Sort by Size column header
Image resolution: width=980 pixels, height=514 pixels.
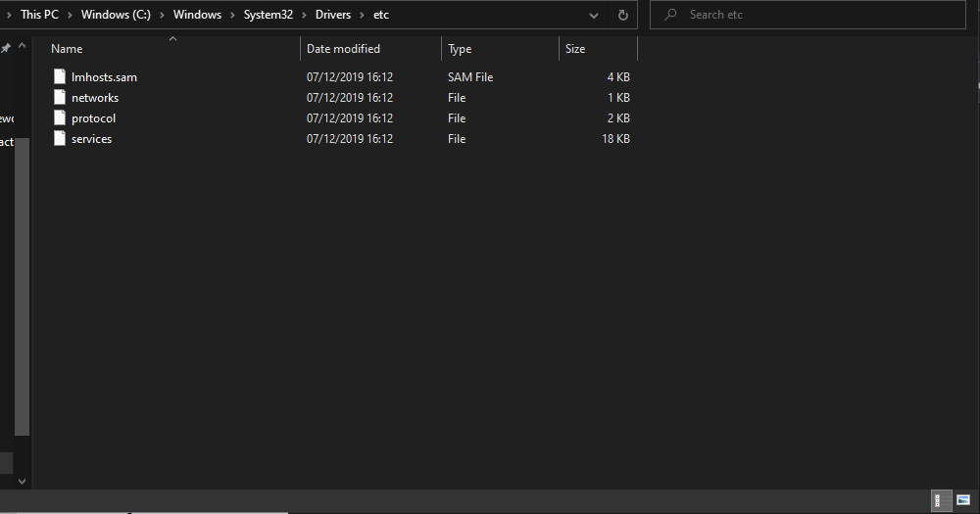coord(598,49)
